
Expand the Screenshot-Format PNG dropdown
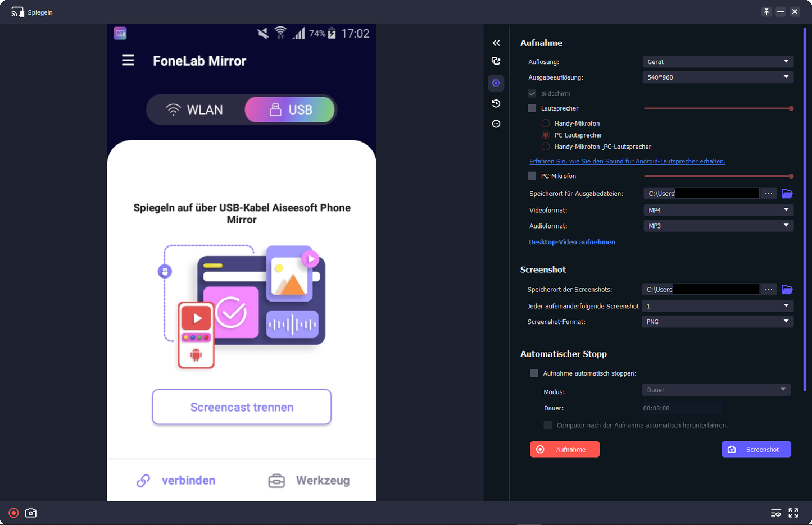(x=718, y=322)
